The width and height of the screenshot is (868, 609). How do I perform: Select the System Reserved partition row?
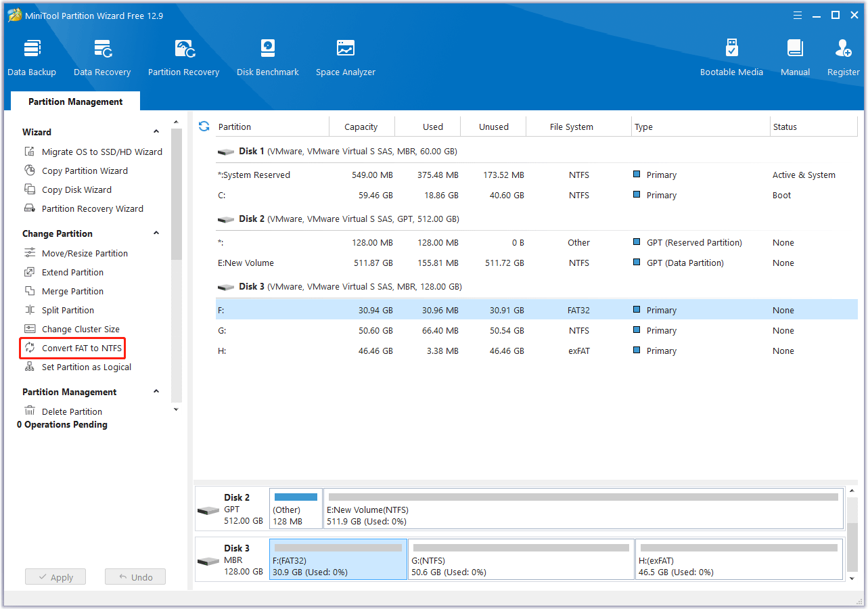(x=536, y=175)
